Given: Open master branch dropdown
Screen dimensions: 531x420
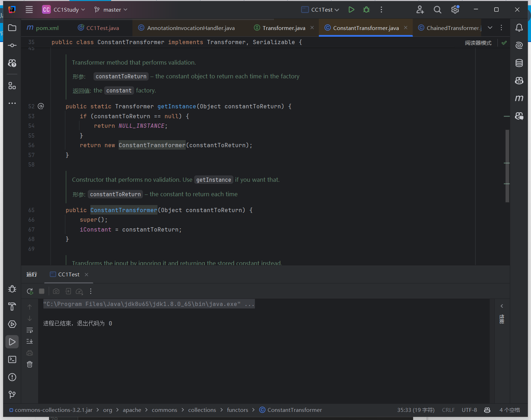Looking at the screenshot, I should (111, 10).
